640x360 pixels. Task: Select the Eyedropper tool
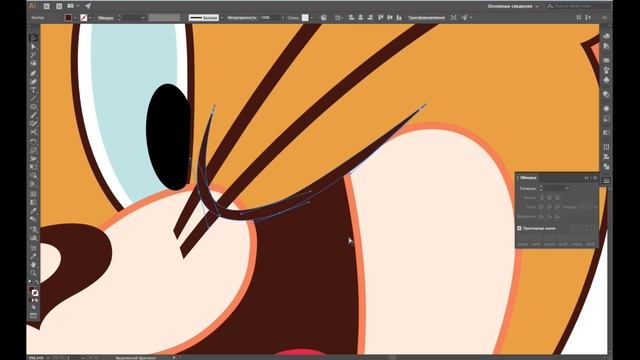point(33,211)
